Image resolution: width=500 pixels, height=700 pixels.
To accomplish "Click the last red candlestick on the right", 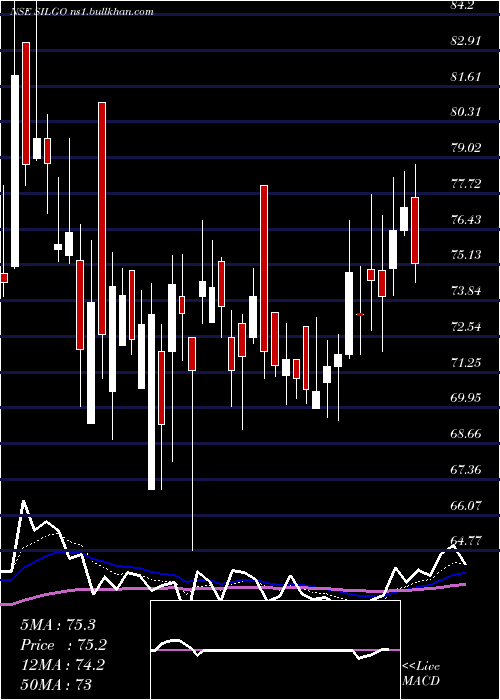I will [x=415, y=230].
